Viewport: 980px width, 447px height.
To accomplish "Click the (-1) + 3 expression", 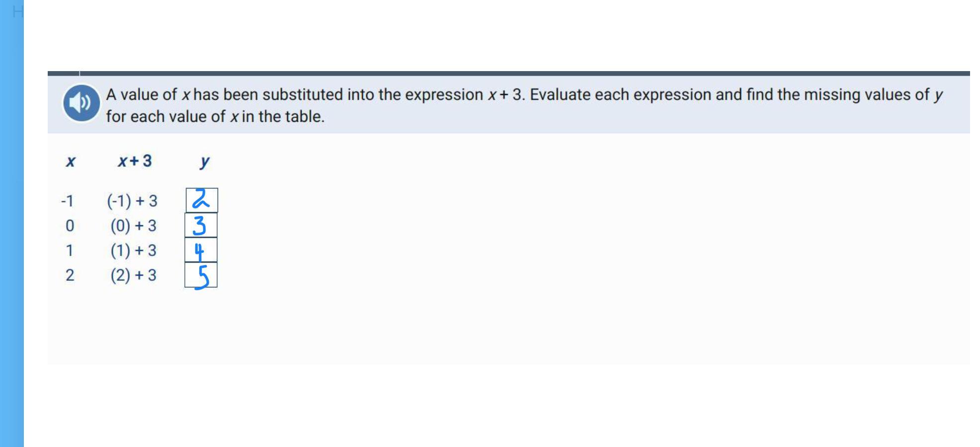I will [x=132, y=201].
